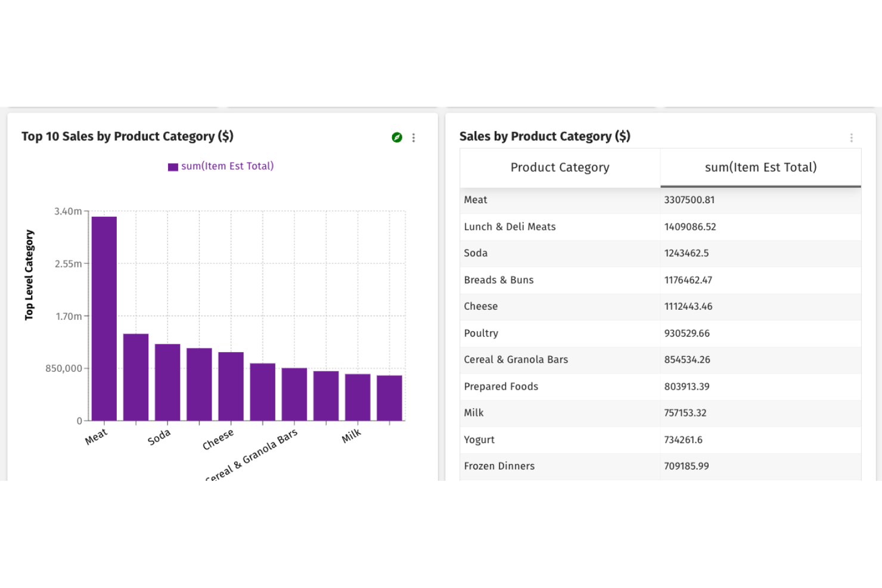Click the value 1409086.52

(690, 227)
